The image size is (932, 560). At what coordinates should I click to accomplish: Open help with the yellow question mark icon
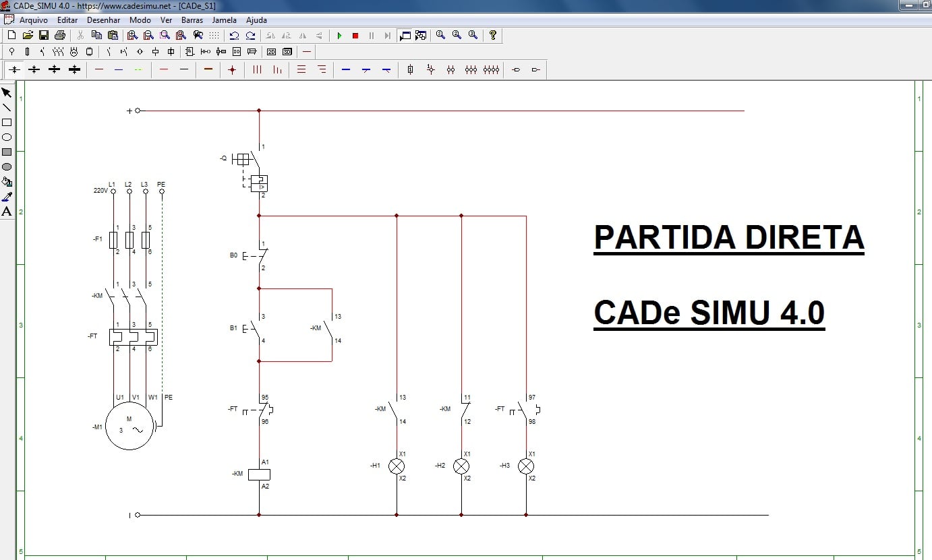coord(493,35)
